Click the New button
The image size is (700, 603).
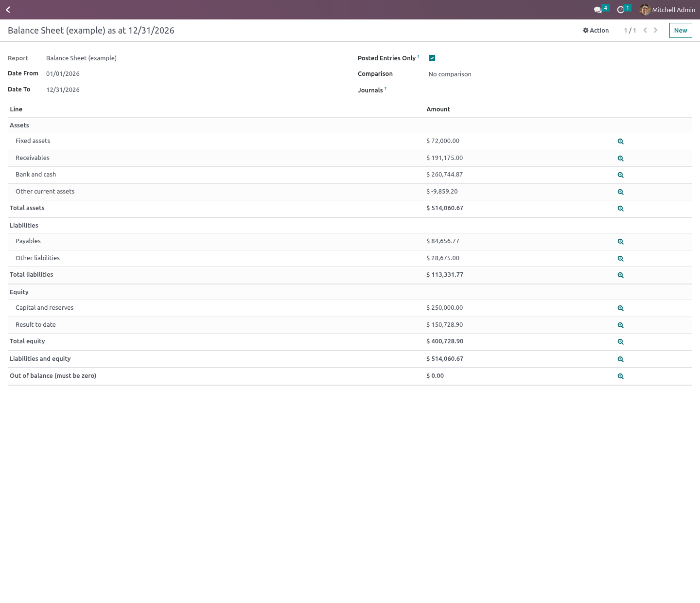(x=681, y=30)
